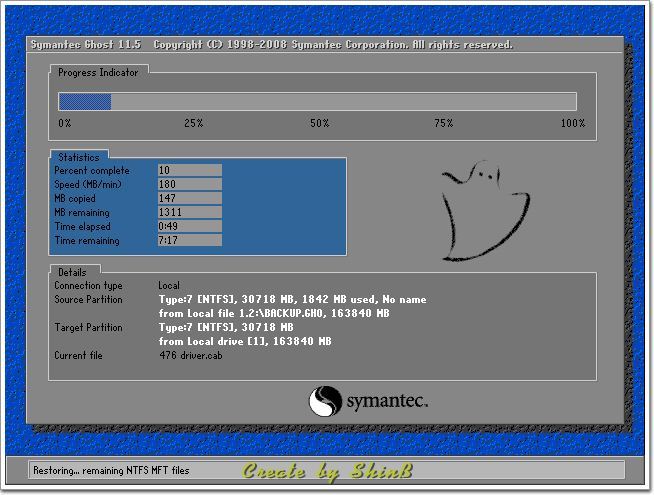This screenshot has width=654, height=495.
Task: Click the Symantec copyright notice
Action: point(333,45)
